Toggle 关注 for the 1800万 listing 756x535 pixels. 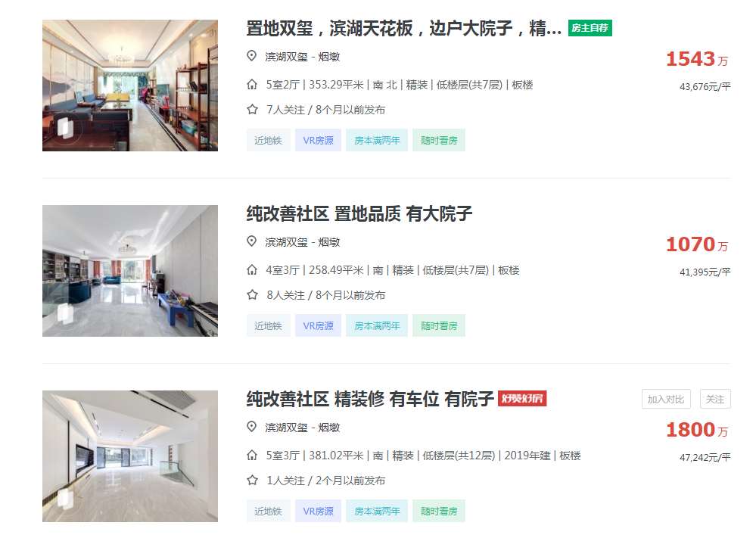click(x=715, y=399)
